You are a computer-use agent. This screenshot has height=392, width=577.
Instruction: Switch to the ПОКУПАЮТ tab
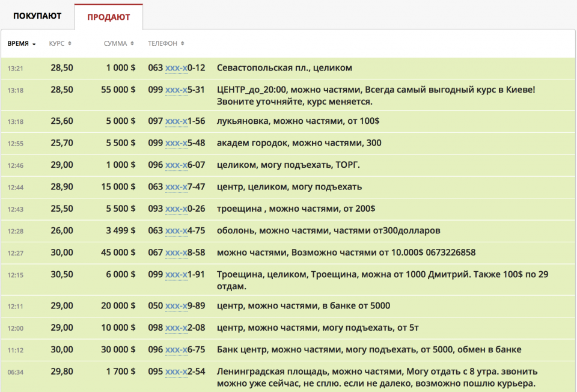coord(37,16)
